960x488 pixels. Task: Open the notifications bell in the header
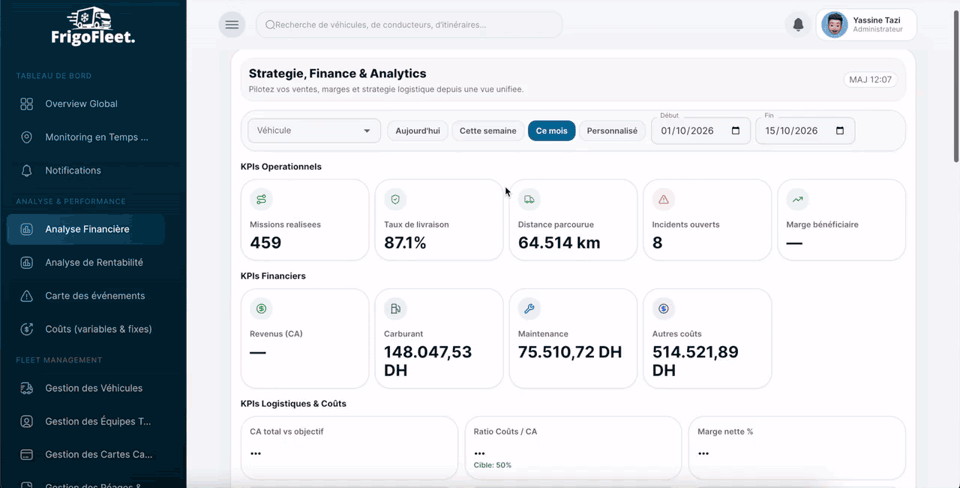coord(798,24)
